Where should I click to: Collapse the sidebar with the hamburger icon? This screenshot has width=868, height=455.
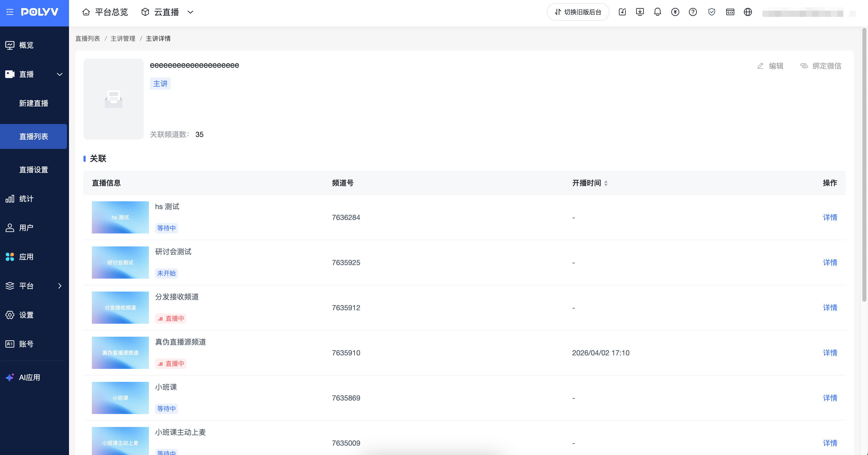click(10, 12)
